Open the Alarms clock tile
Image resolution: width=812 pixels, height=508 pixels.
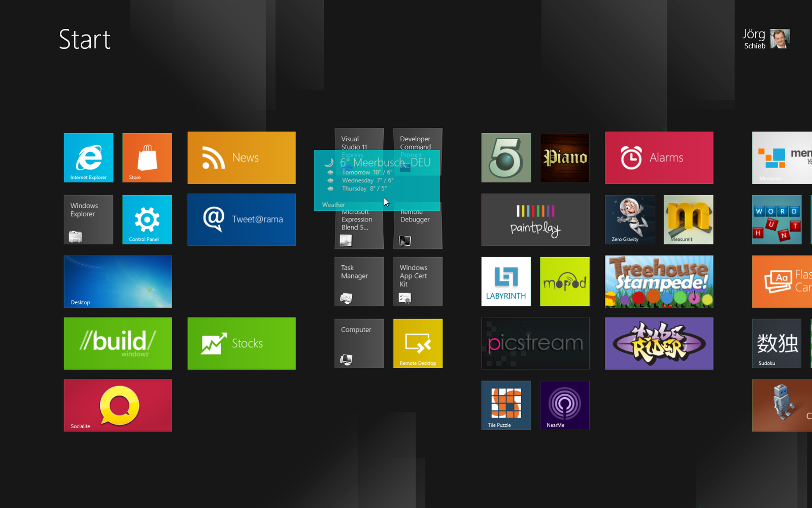[x=659, y=157]
